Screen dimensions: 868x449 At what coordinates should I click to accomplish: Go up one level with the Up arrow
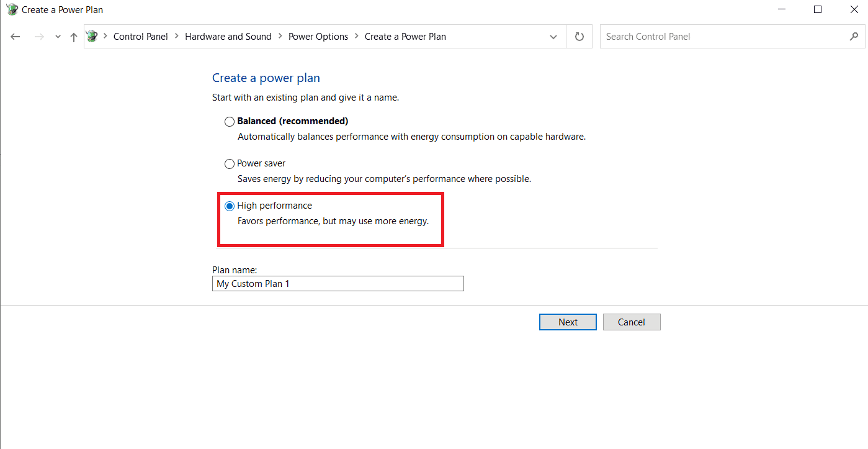74,37
